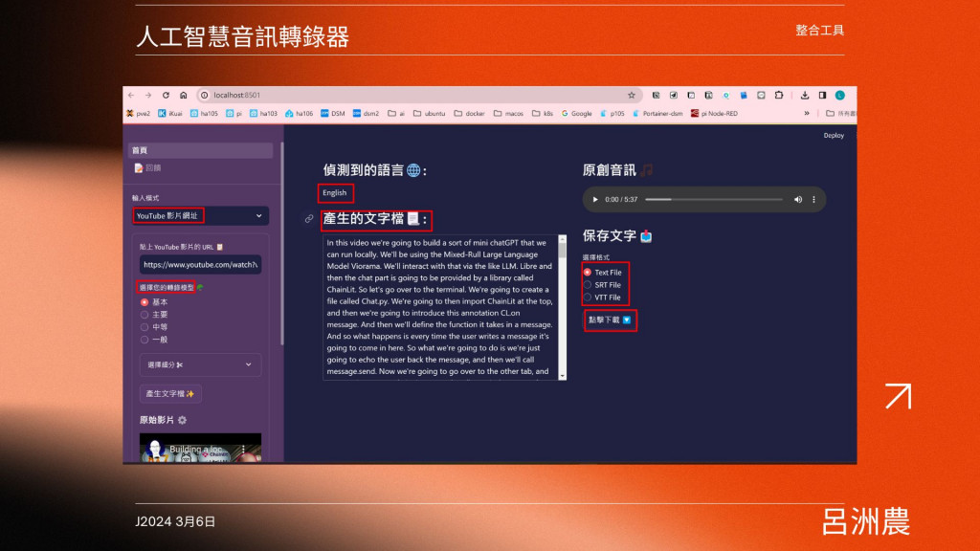Show more bookmarks with the » chevron
This screenshot has width=980, height=551.
click(807, 113)
